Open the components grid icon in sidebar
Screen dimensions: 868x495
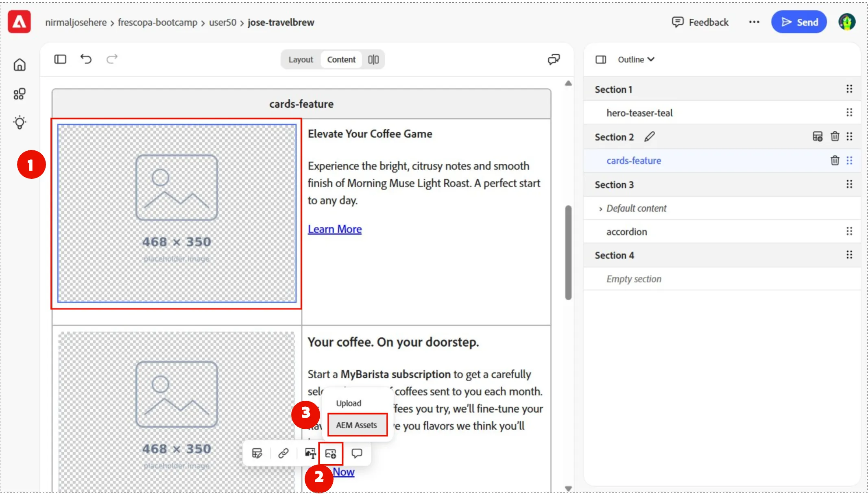[20, 94]
